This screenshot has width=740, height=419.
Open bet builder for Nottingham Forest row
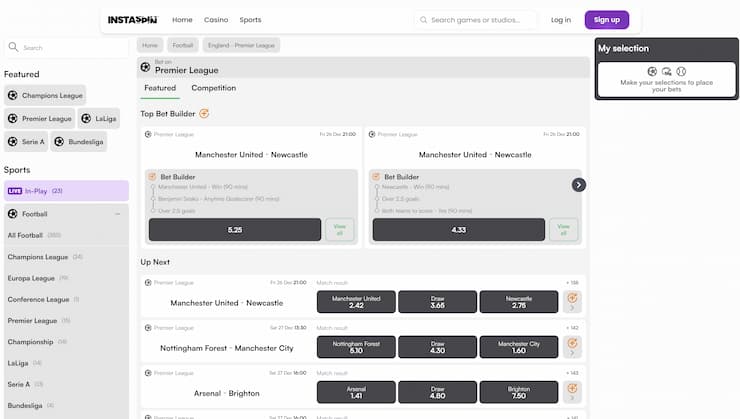[572, 347]
